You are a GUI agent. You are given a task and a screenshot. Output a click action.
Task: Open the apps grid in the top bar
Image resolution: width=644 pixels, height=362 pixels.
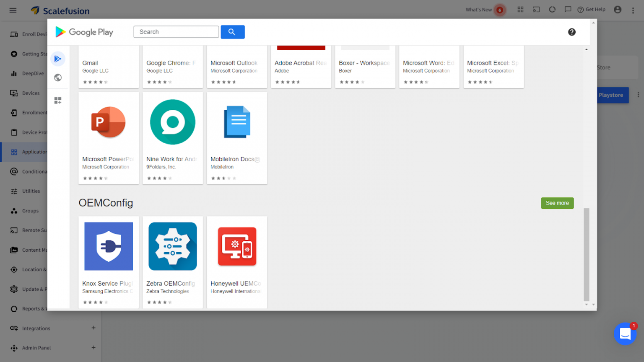pyautogui.click(x=521, y=9)
